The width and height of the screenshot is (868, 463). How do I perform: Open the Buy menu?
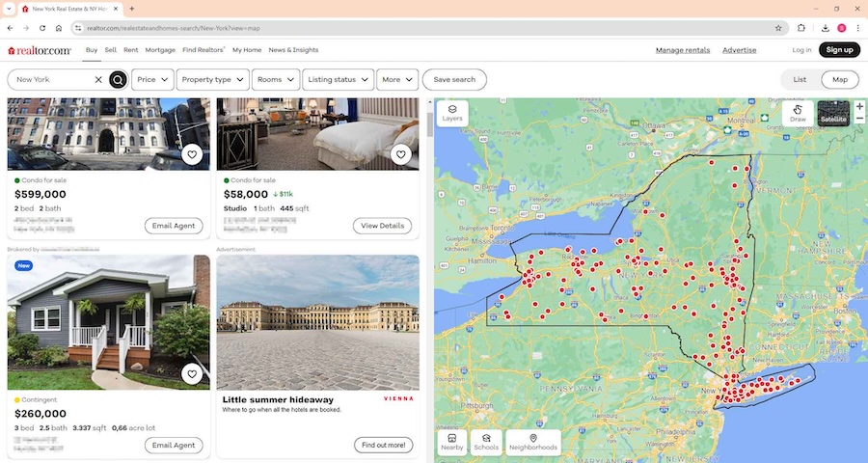92,50
